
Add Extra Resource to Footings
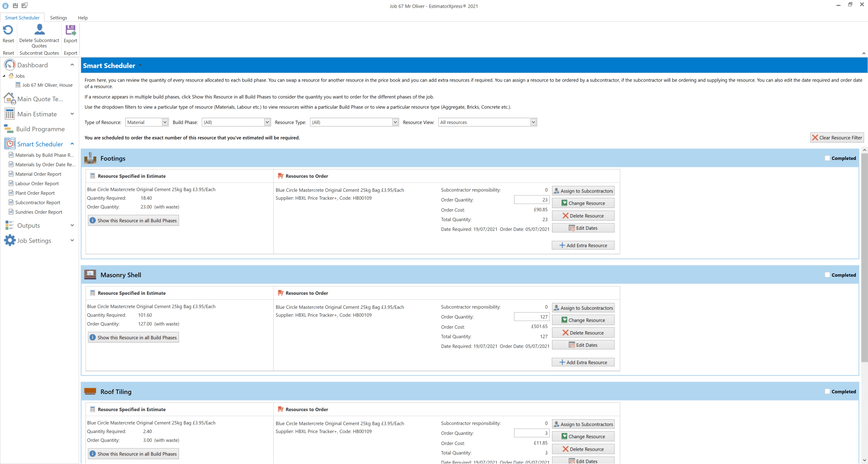pos(583,245)
